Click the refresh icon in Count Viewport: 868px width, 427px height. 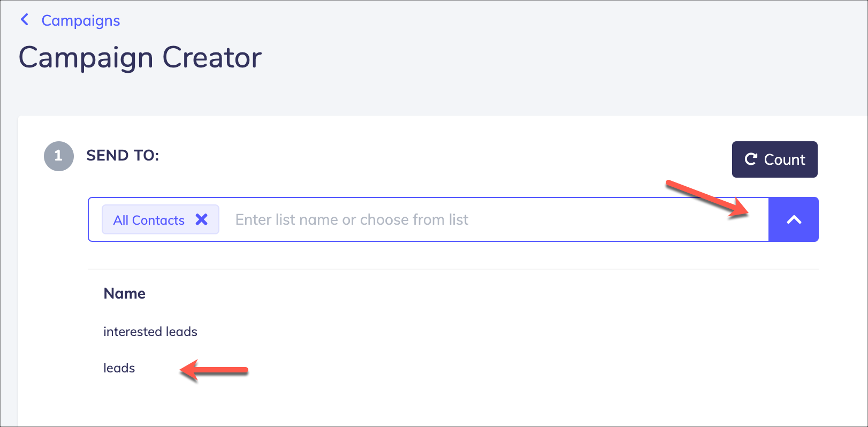751,159
